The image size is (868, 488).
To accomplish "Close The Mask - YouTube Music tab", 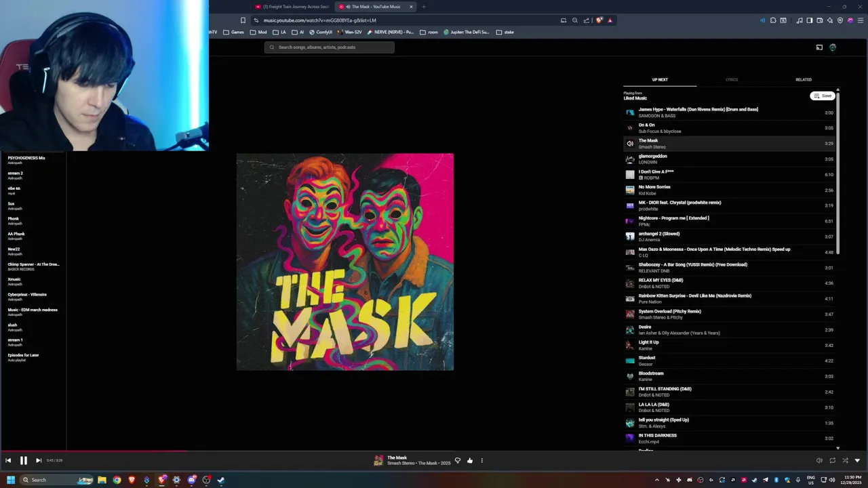I will coord(411,7).
